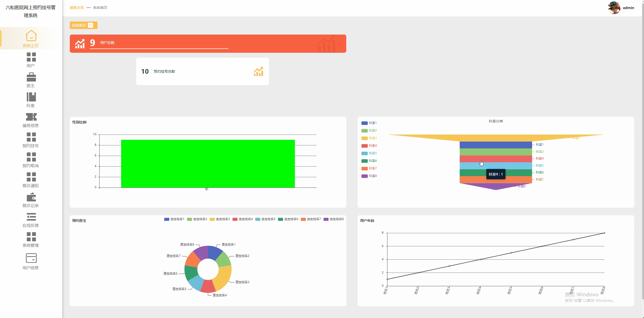
Task: Toggle 医生姓名5 legend in pie chart
Action: (x=265, y=219)
